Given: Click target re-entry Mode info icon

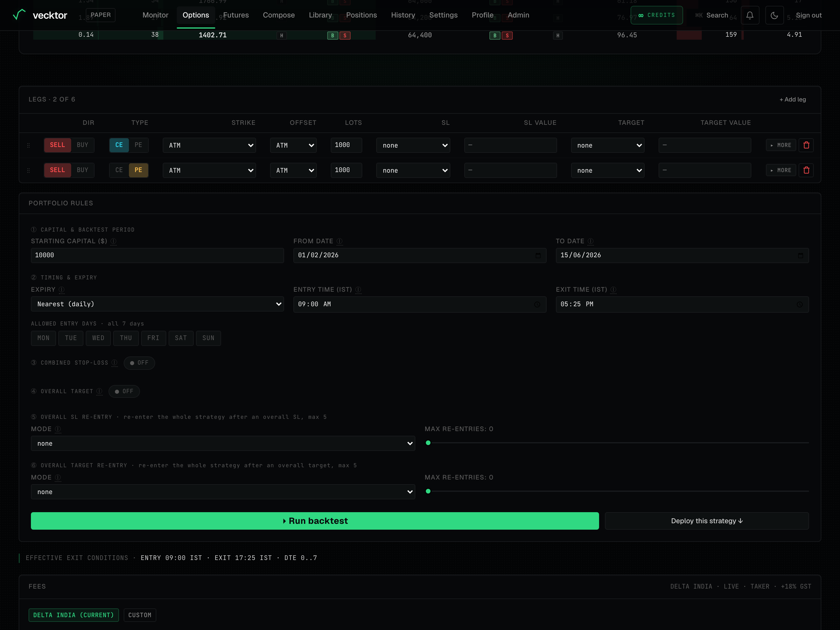Looking at the screenshot, I should tap(58, 477).
